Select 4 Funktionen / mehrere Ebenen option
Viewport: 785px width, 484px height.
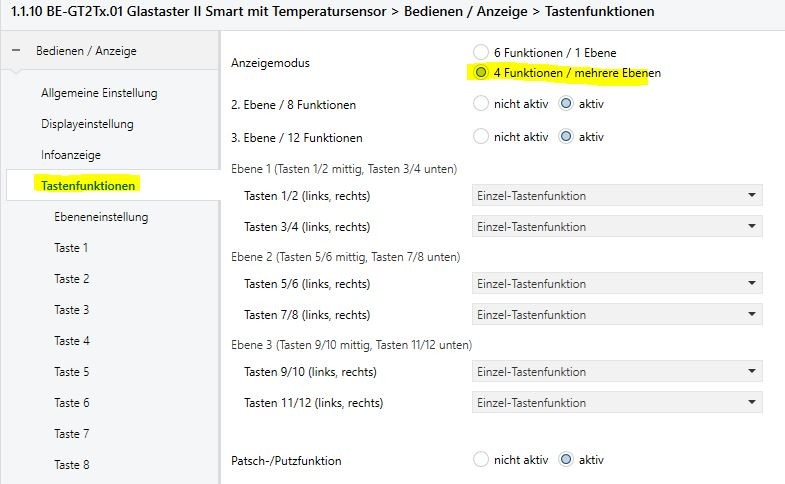(x=481, y=72)
